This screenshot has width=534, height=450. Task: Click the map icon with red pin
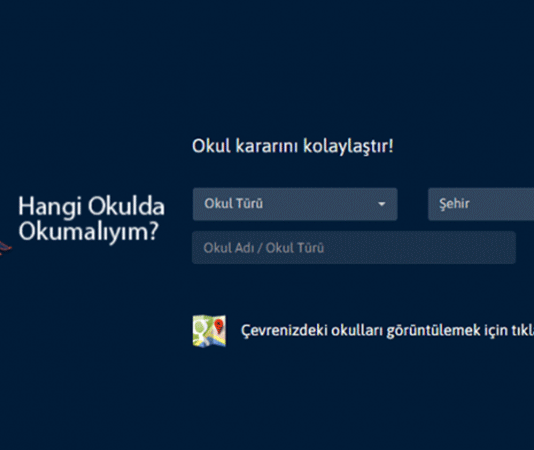(x=209, y=331)
